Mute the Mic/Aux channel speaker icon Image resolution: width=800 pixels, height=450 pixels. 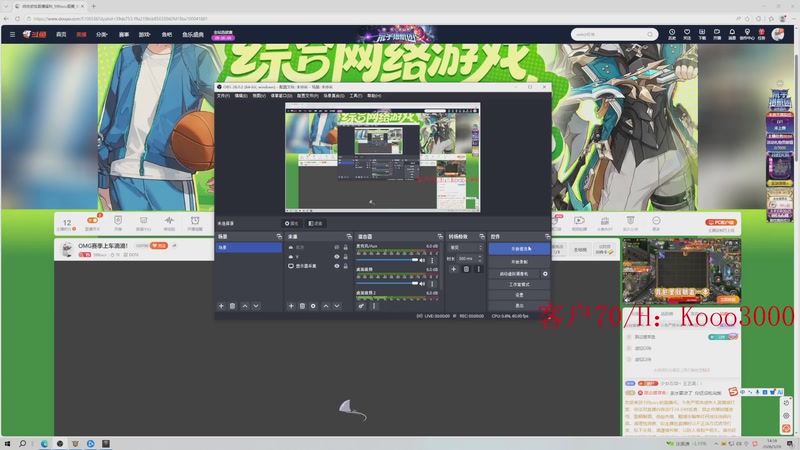click(422, 260)
